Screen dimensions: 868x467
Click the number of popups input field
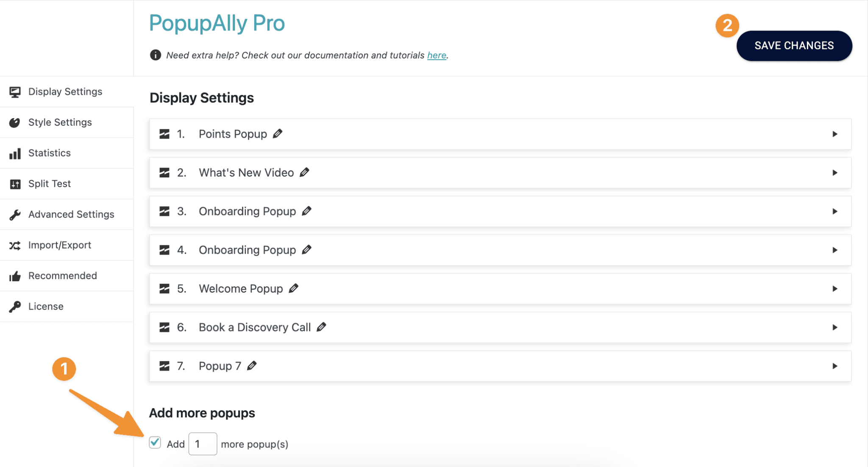click(x=203, y=444)
